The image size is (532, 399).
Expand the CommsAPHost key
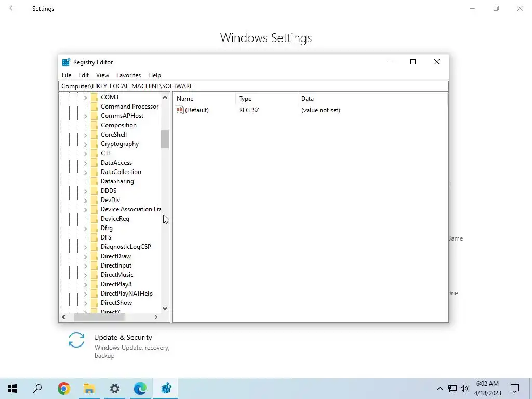click(86, 116)
